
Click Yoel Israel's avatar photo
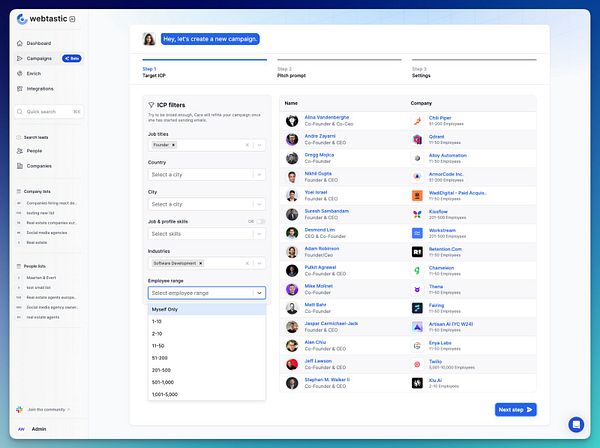pos(292,196)
